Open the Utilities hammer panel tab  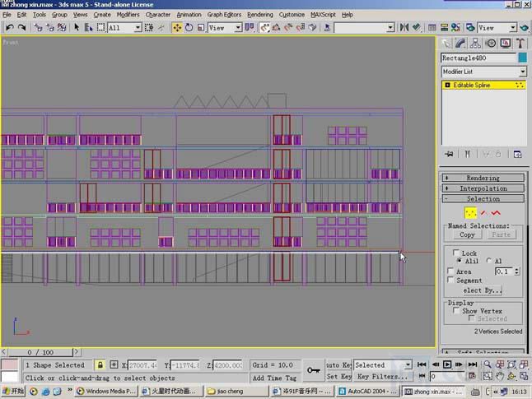tap(520, 43)
